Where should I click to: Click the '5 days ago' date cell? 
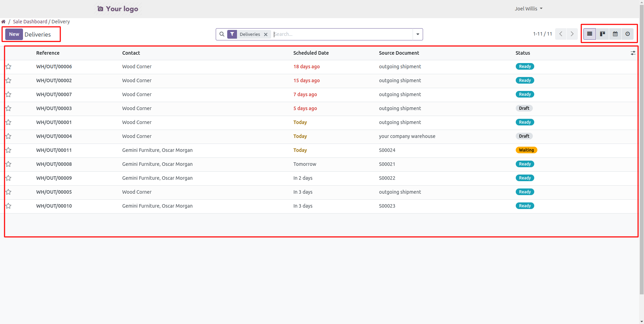(x=305, y=108)
